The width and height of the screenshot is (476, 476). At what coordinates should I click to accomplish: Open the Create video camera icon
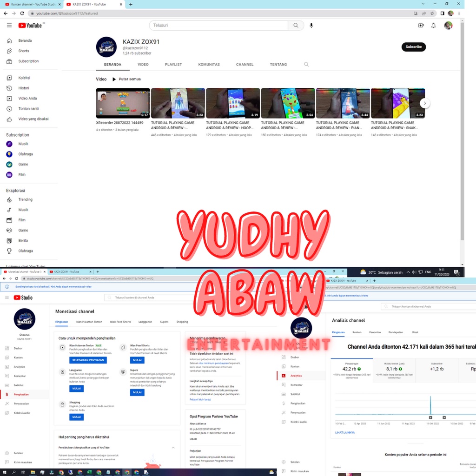point(421,26)
